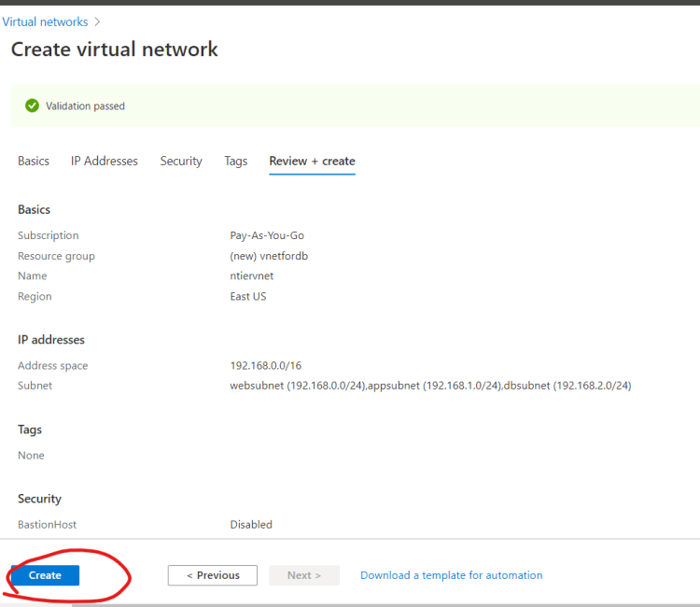Click the Validation passed message text
This screenshot has width=700, height=607.
click(85, 106)
